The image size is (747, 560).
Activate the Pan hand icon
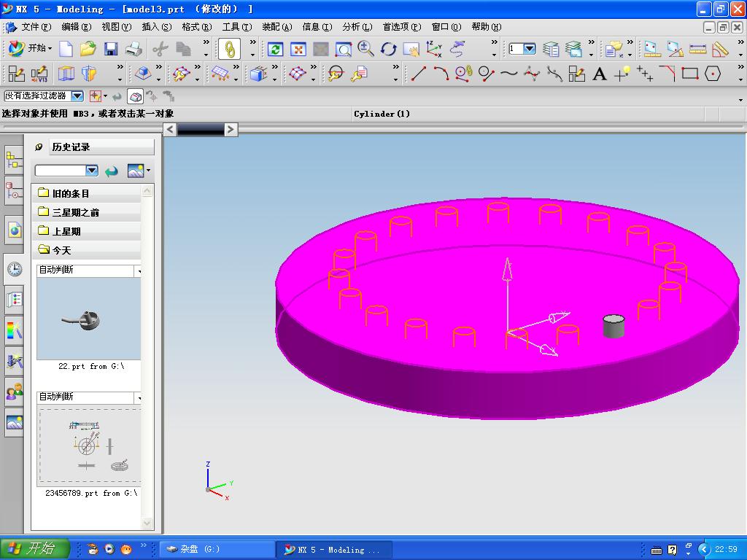[411, 49]
